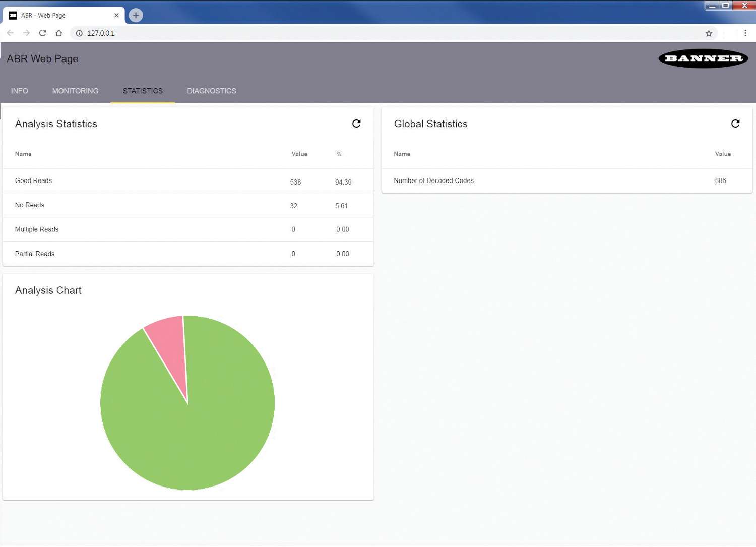Click the site info icon in address bar
Image resolution: width=756 pixels, height=547 pixels.
tap(79, 33)
